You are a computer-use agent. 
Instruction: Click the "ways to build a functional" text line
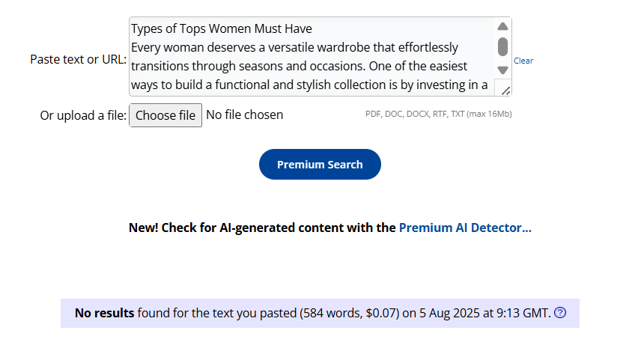[x=309, y=85]
